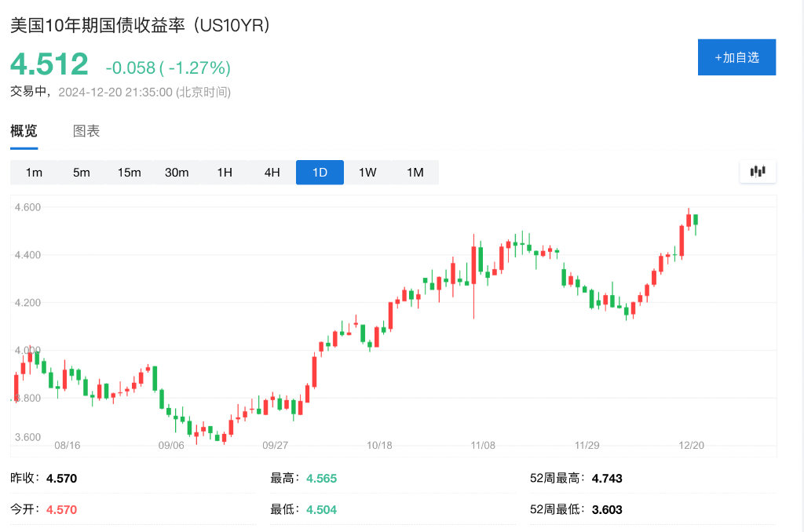Enable the 1W interval
Image resolution: width=804 pixels, height=532 pixels.
[367, 172]
